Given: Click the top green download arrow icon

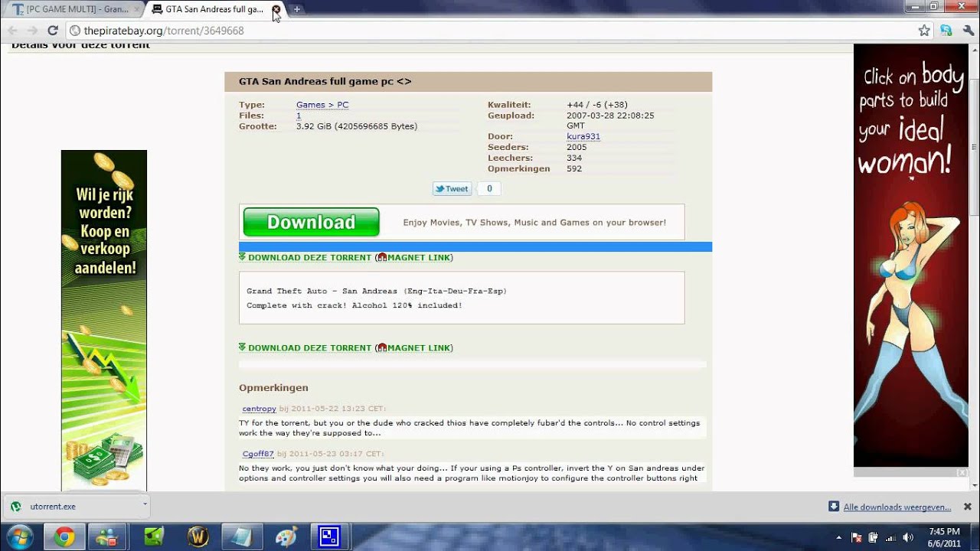Looking at the screenshot, I should tap(243, 257).
